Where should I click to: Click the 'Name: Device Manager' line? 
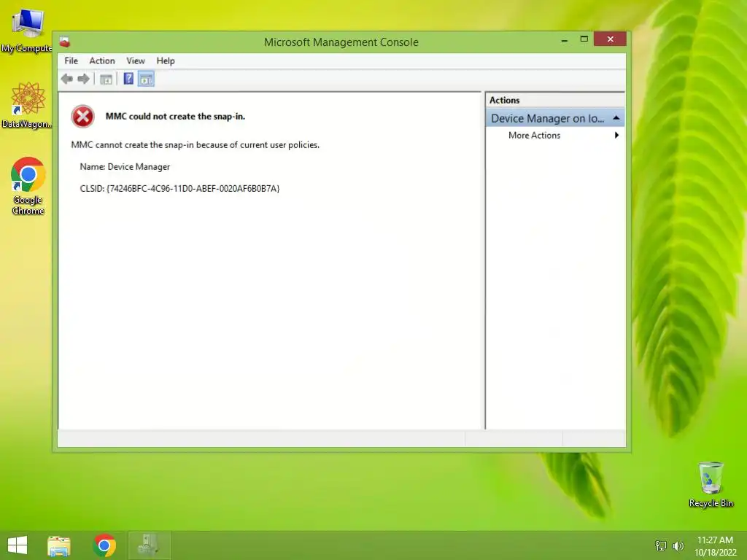pos(125,167)
